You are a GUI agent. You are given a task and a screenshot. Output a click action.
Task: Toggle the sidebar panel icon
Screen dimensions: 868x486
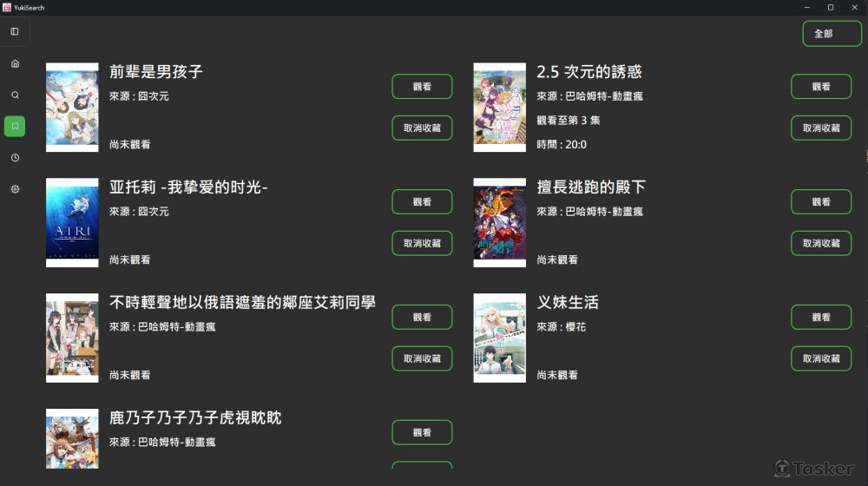15,31
